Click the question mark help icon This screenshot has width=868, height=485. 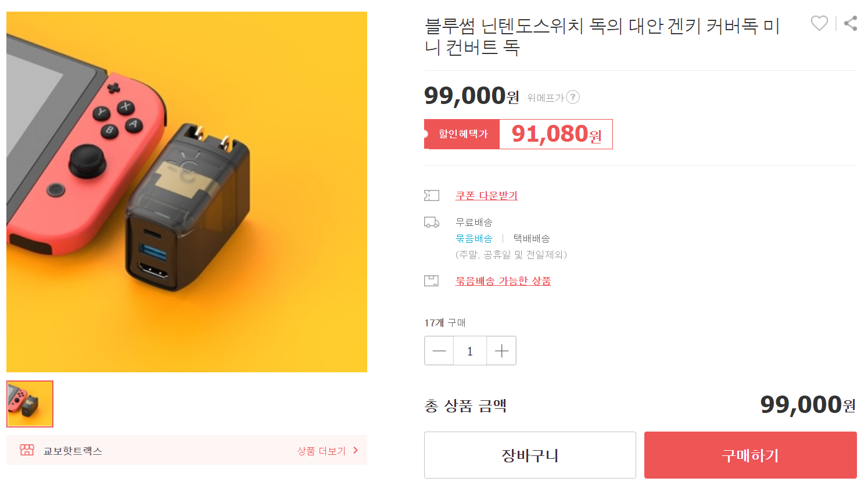573,97
